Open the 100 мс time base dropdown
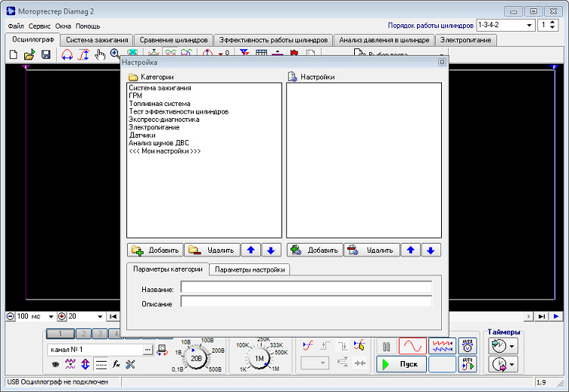 tap(51, 316)
